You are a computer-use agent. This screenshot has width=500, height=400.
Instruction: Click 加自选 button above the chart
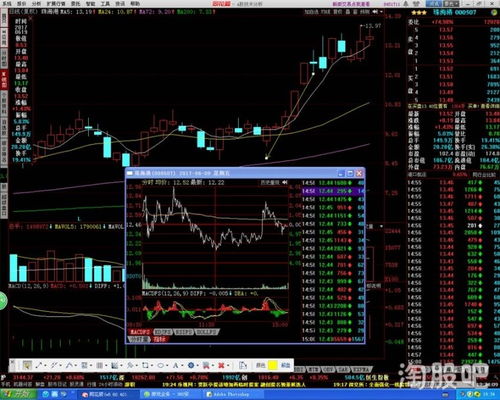[x=311, y=12]
